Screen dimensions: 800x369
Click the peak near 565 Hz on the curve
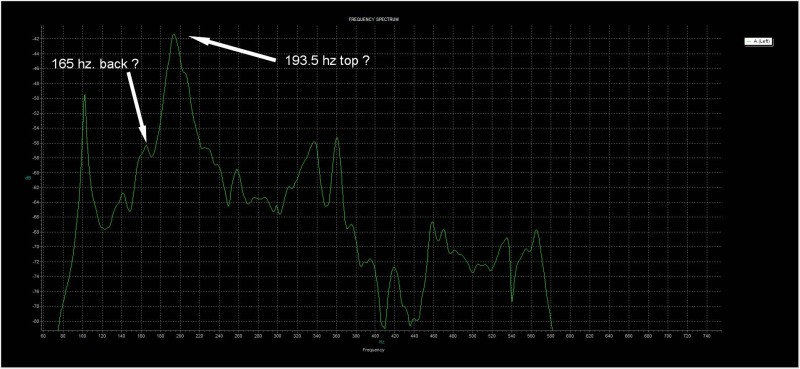pyautogui.click(x=536, y=231)
